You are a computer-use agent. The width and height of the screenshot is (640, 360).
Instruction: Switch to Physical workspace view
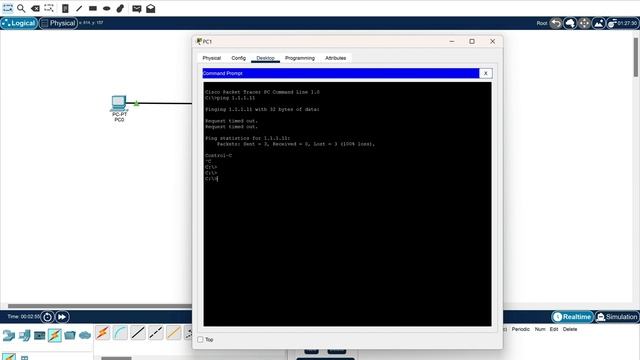click(58, 23)
